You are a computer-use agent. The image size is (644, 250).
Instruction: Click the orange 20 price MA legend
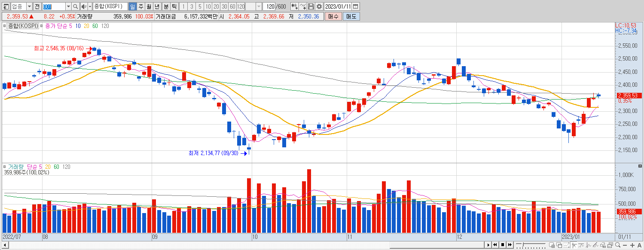(x=86, y=26)
